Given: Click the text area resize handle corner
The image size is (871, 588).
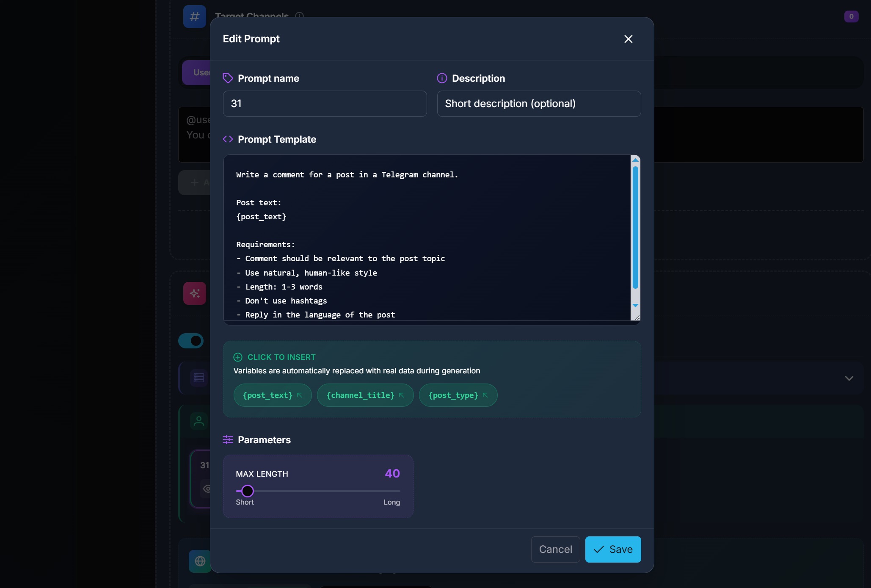Looking at the screenshot, I should coord(637,317).
